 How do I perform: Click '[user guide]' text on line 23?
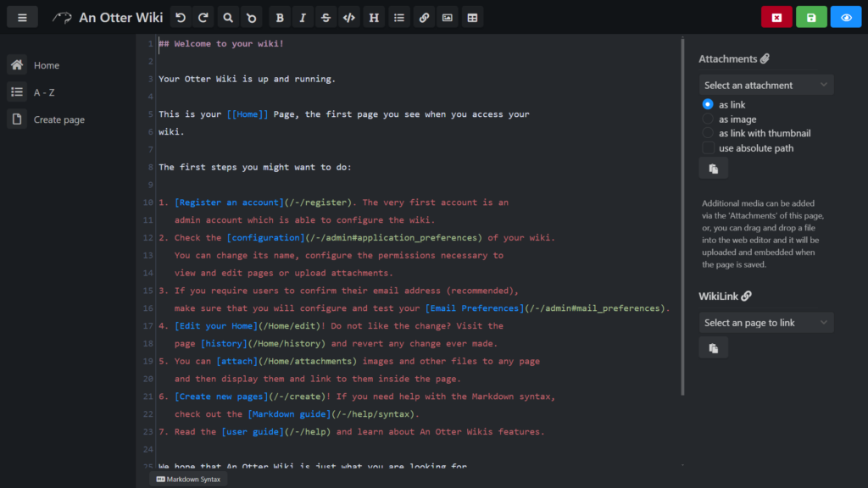(x=253, y=432)
